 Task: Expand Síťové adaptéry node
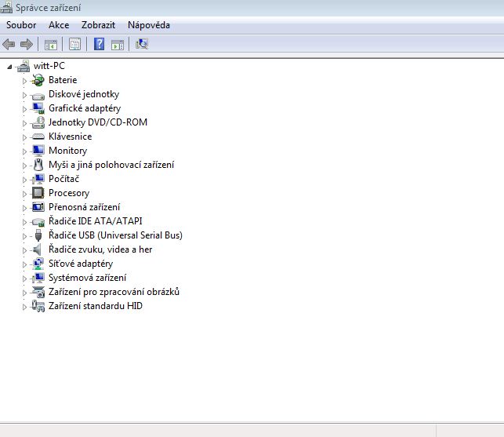pos(24,264)
